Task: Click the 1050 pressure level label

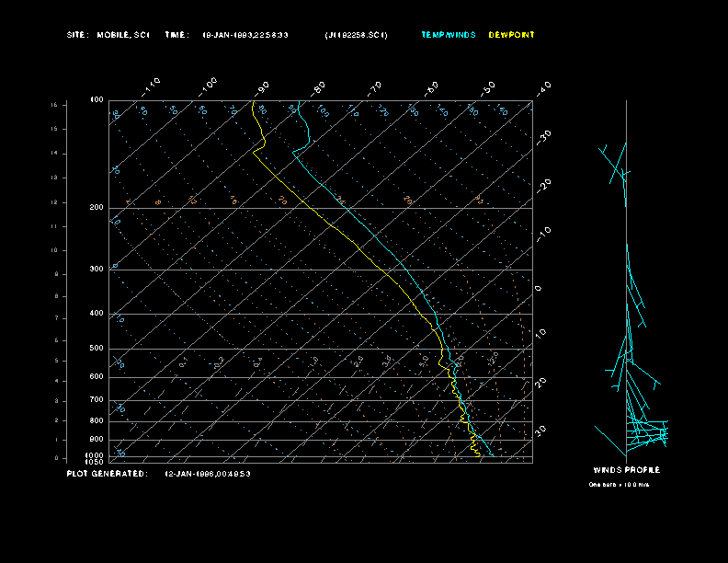Action: pos(95,462)
